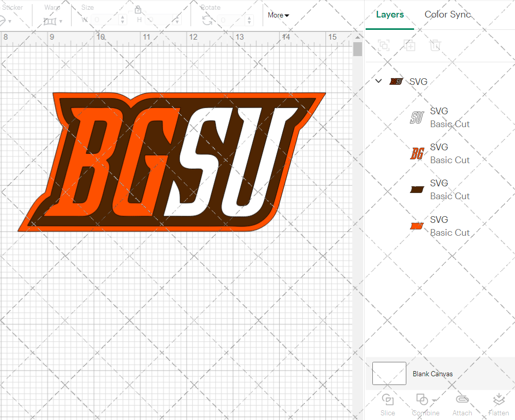Click the Delete layer trash icon

(x=435, y=45)
